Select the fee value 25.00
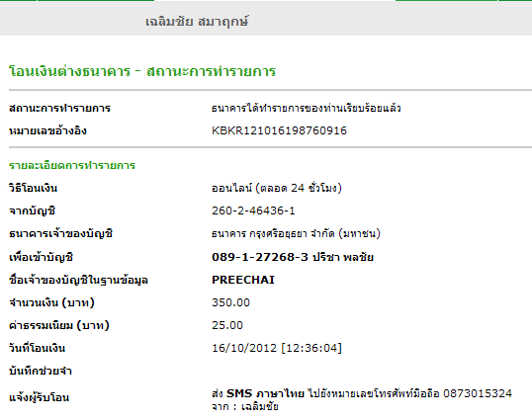The width and height of the screenshot is (532, 420). click(x=227, y=325)
